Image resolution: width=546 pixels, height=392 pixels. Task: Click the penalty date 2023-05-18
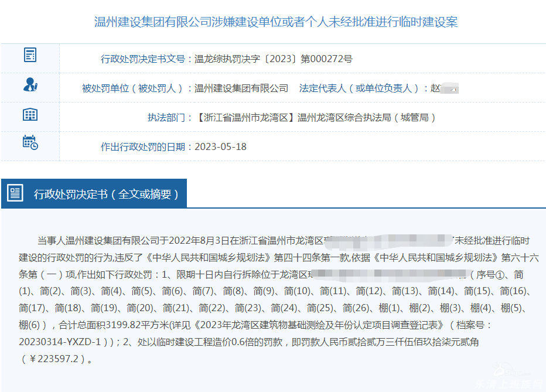click(x=220, y=147)
